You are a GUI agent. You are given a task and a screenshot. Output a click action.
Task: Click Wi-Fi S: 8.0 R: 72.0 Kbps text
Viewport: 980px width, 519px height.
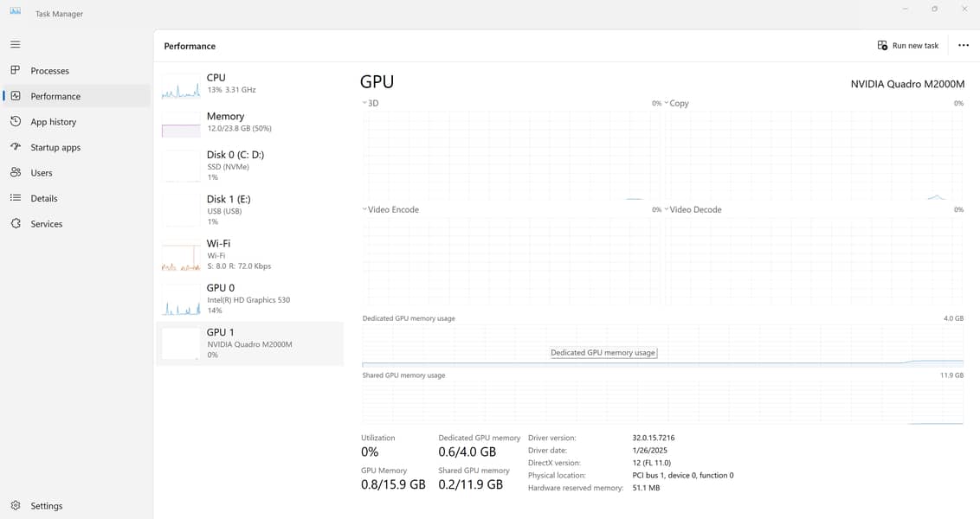pyautogui.click(x=239, y=266)
